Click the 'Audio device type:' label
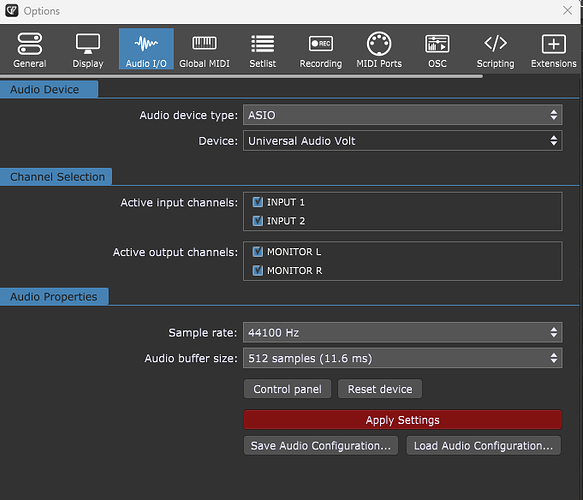The height and width of the screenshot is (500, 583). (x=189, y=115)
